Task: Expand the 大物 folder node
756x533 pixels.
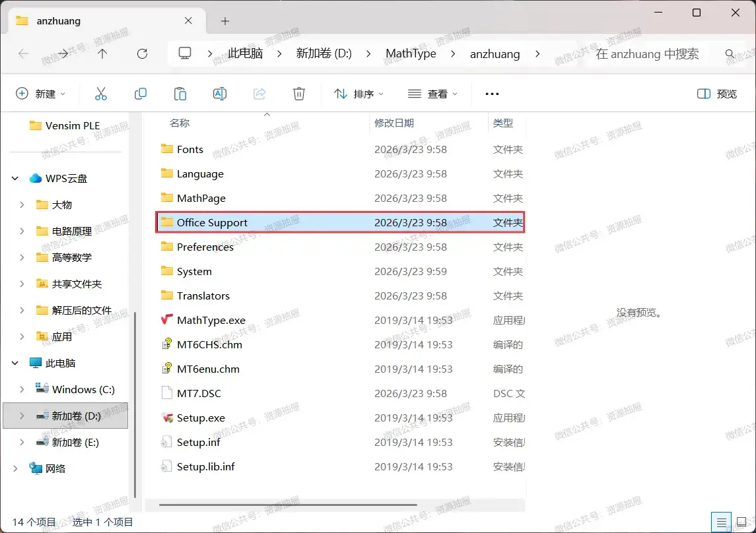Action: click(x=22, y=204)
